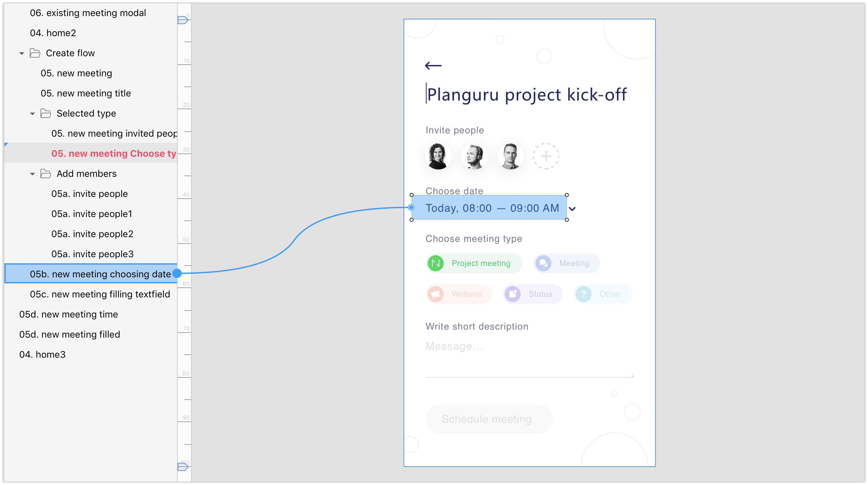Expand the Add members folder

(x=30, y=173)
